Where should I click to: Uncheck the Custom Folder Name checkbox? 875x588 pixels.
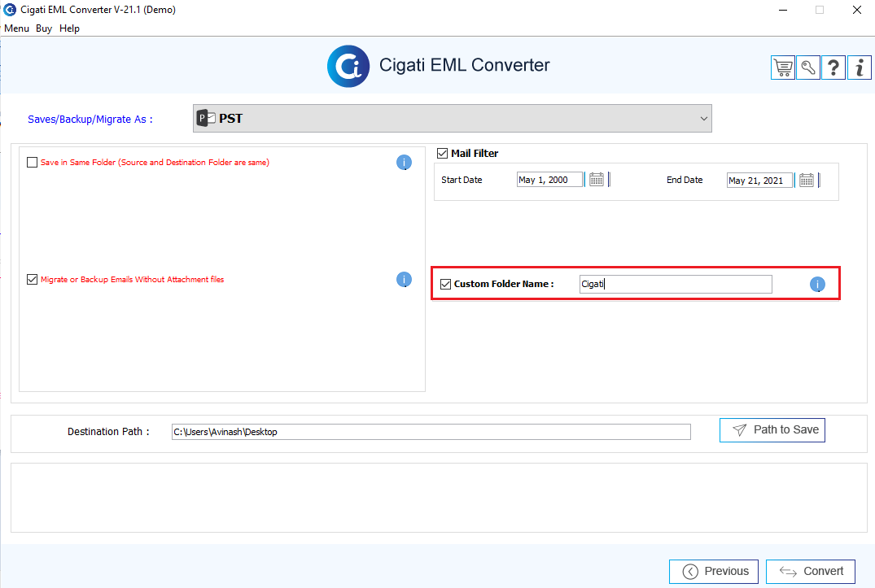point(445,285)
